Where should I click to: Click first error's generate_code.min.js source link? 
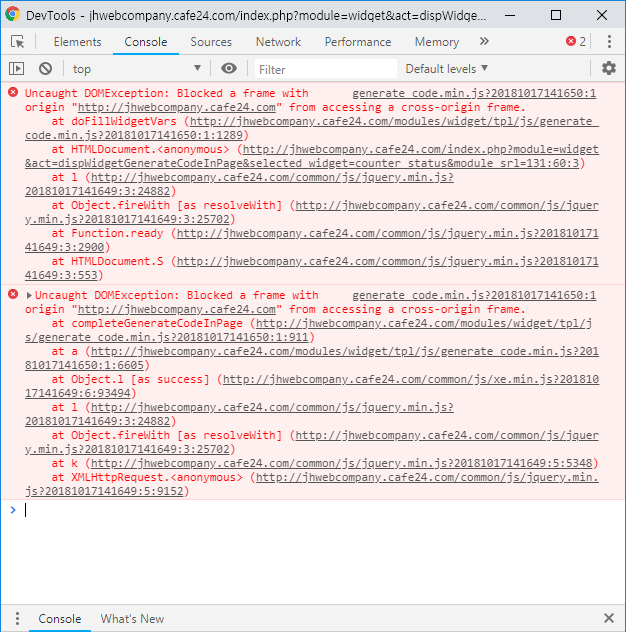pos(474,94)
